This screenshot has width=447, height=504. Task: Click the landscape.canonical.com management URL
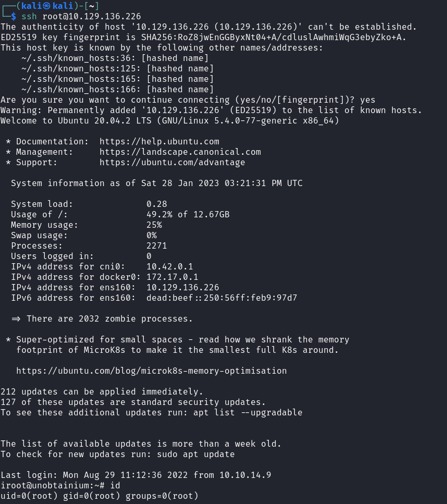180,152
